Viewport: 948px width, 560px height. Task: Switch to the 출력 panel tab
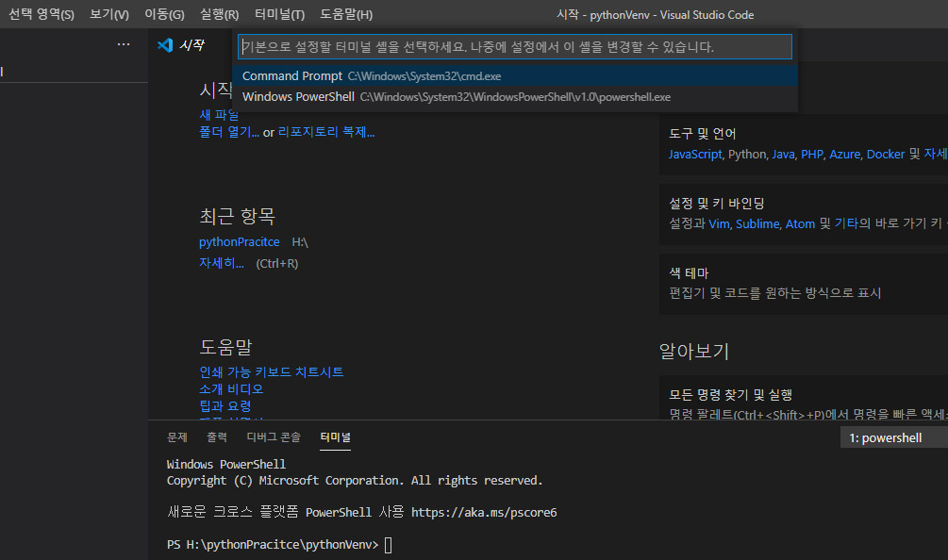click(x=216, y=436)
